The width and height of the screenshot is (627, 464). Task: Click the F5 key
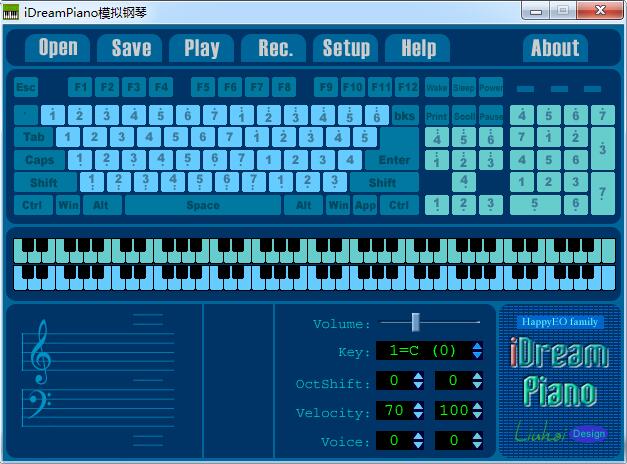coord(203,87)
